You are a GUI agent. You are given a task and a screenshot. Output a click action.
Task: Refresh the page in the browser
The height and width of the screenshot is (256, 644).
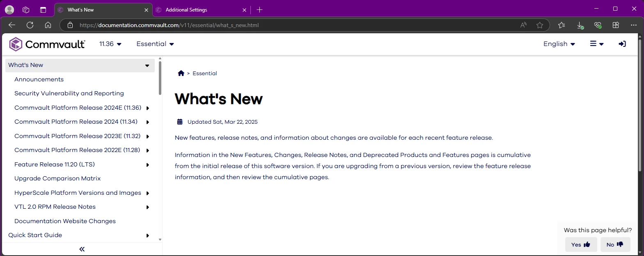click(30, 25)
